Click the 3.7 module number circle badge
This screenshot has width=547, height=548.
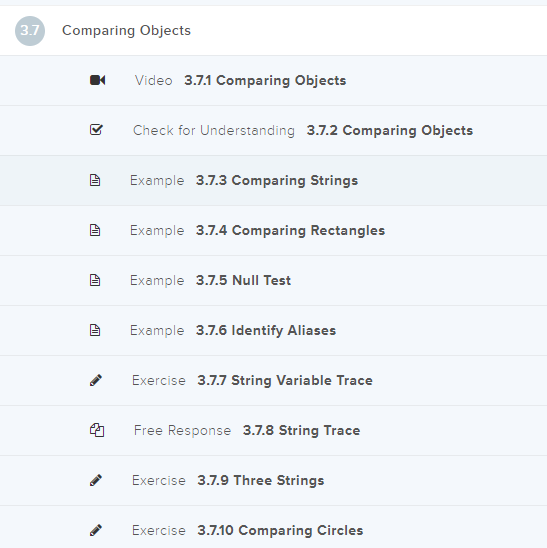(30, 31)
